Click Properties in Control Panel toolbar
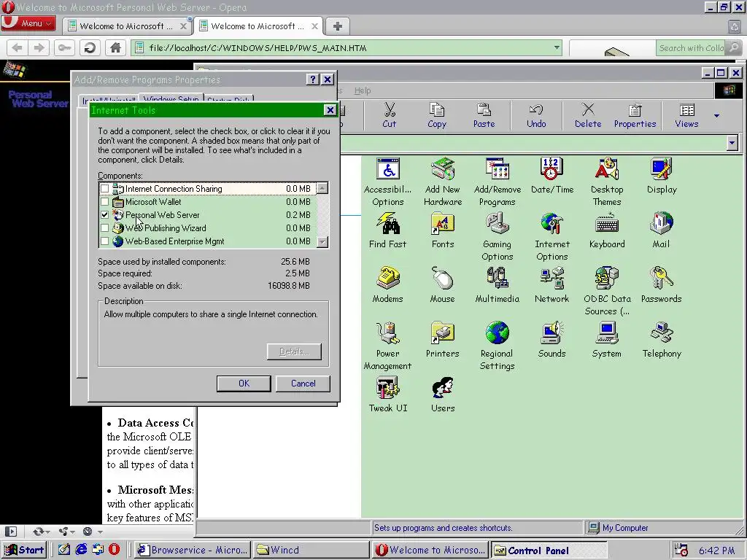The image size is (747, 560). (635, 115)
